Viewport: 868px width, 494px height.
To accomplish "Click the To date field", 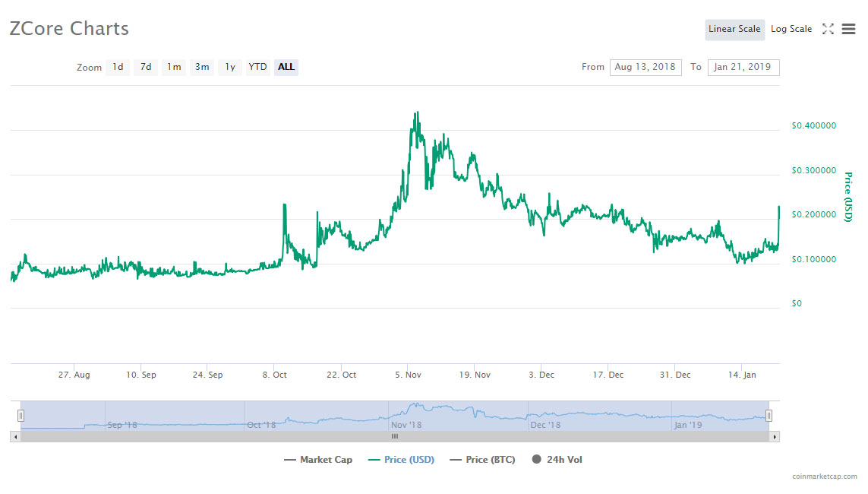I will coord(743,67).
